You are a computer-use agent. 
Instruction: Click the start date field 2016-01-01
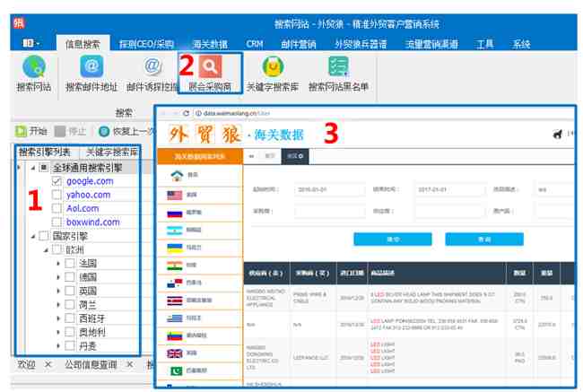point(329,189)
